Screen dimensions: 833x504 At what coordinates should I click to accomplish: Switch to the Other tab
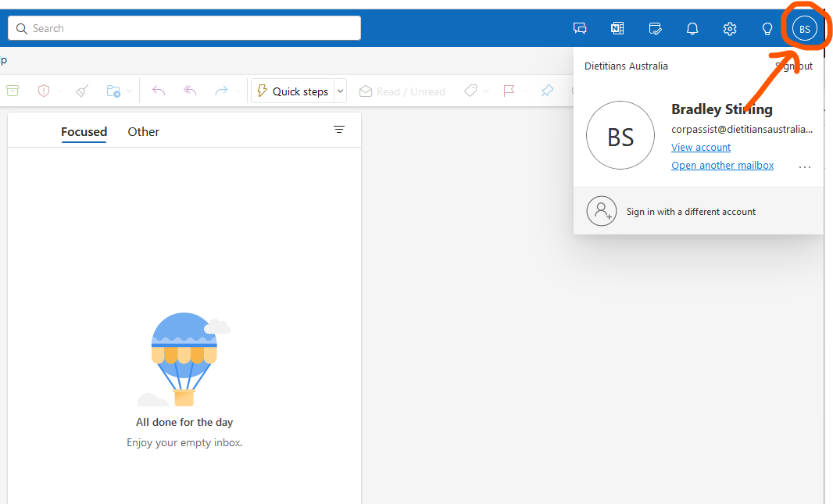tap(143, 131)
